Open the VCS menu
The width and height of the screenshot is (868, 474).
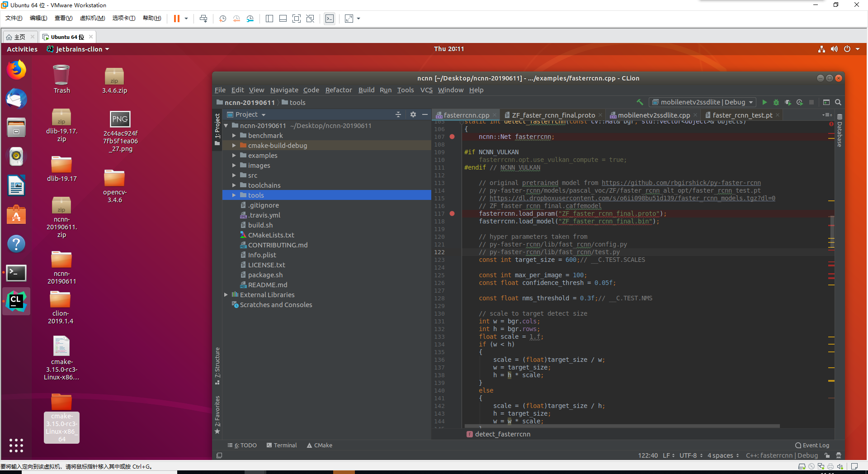(426, 90)
